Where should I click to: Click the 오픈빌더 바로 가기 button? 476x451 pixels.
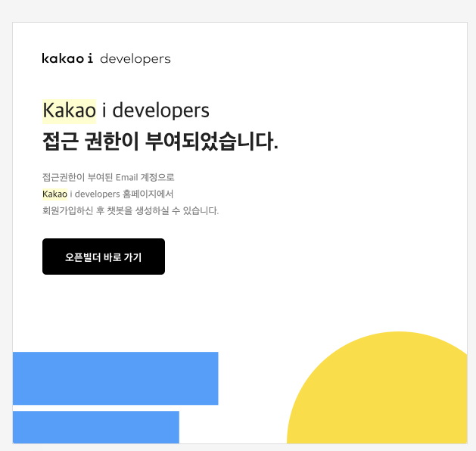[104, 257]
